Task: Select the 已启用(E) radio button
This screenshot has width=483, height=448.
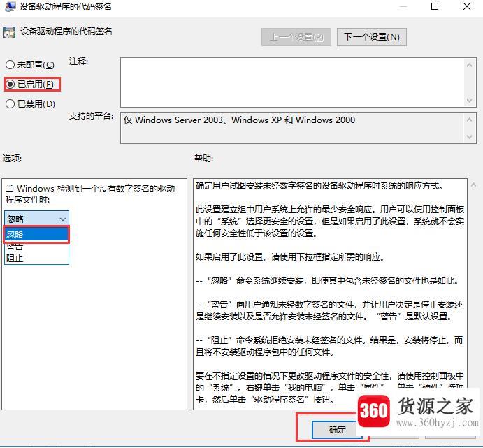Action: [x=30, y=84]
